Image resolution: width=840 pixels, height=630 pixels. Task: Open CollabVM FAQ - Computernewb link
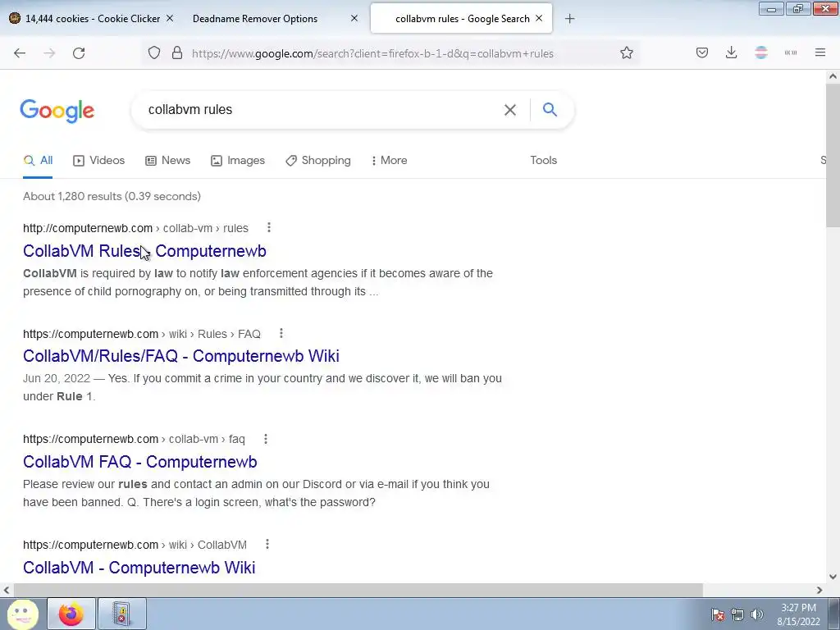coord(139,462)
